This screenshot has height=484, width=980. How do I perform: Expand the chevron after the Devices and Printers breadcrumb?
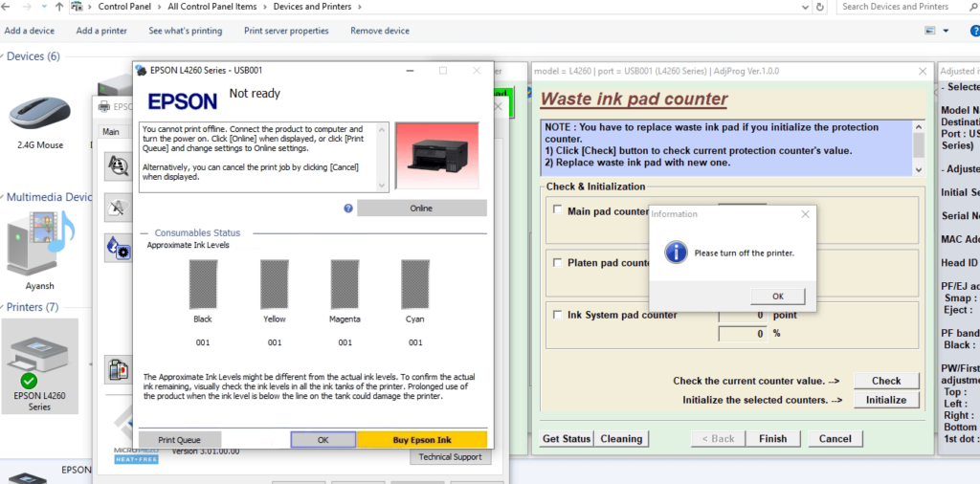pyautogui.click(x=358, y=7)
